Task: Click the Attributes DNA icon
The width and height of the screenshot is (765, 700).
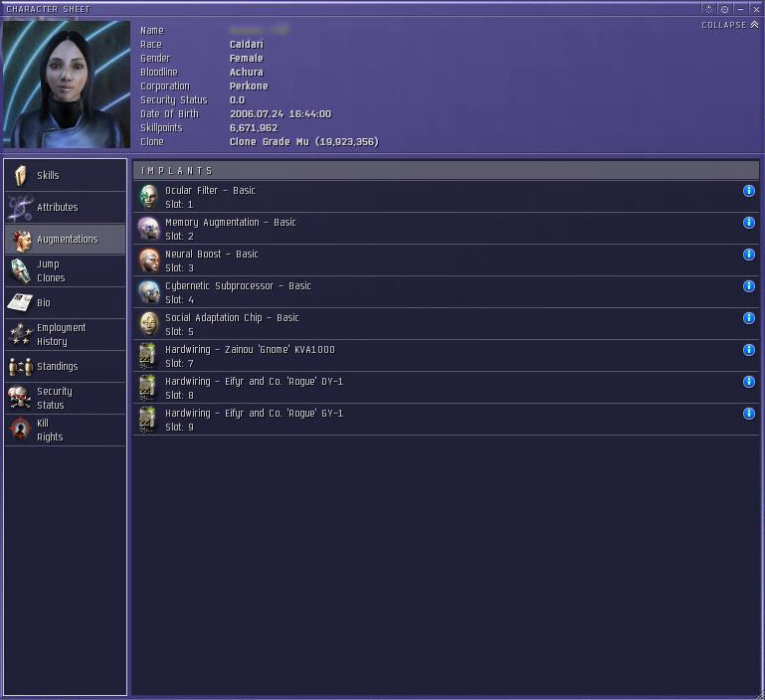Action: coord(20,208)
